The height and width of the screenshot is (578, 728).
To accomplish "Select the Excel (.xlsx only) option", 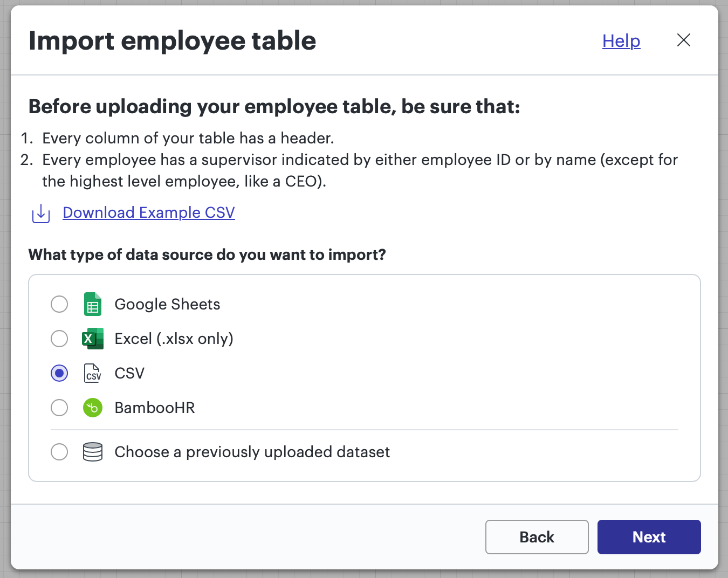I will (59, 339).
